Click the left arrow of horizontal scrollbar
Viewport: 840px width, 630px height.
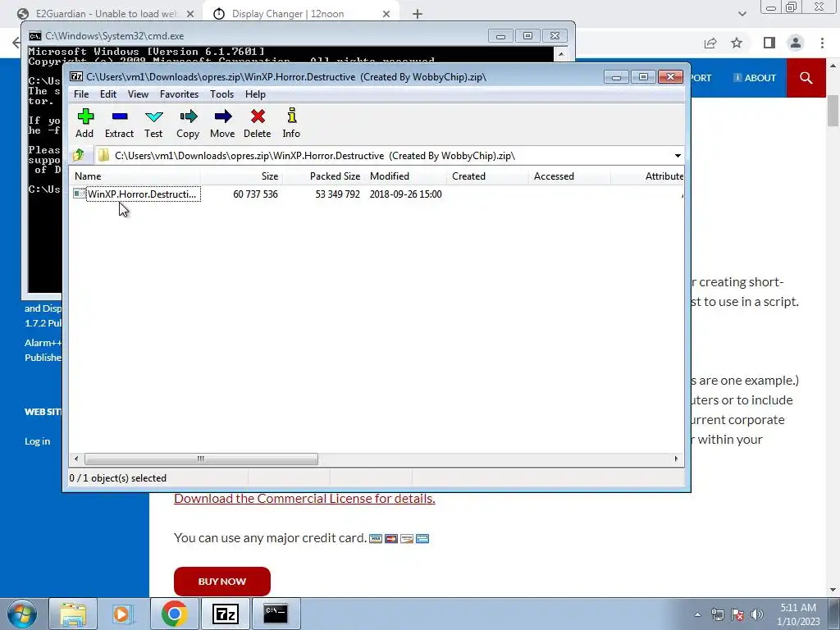[x=76, y=459]
